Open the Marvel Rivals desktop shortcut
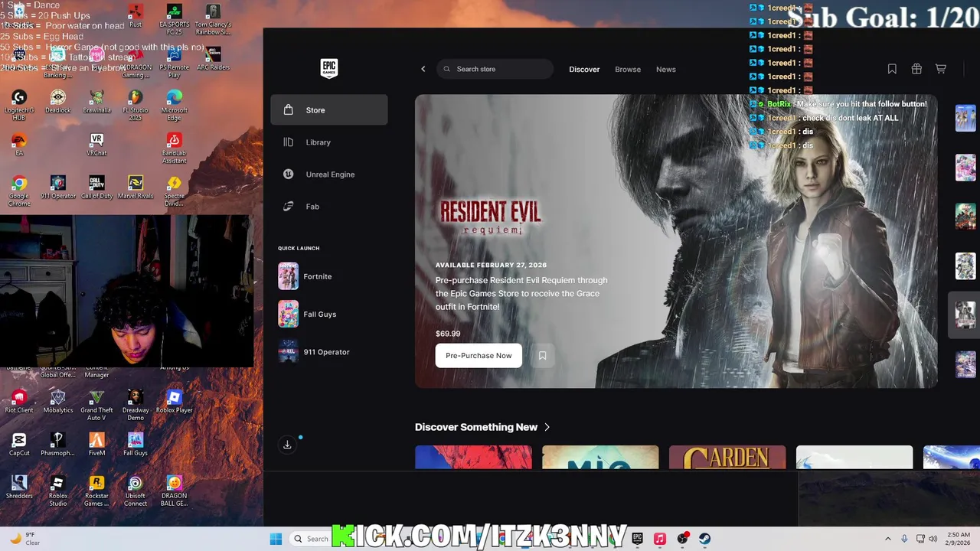The image size is (980, 551). [136, 187]
